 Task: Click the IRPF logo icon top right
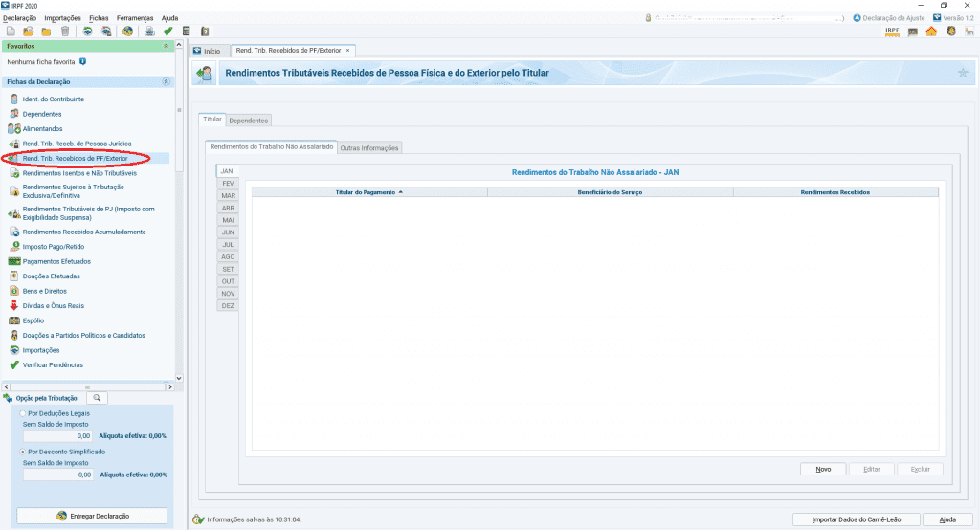[892, 32]
